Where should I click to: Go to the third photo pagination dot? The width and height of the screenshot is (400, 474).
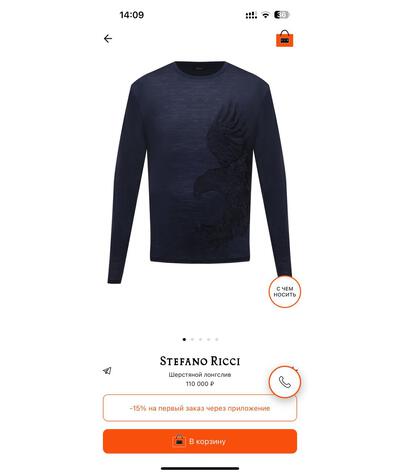click(x=200, y=339)
